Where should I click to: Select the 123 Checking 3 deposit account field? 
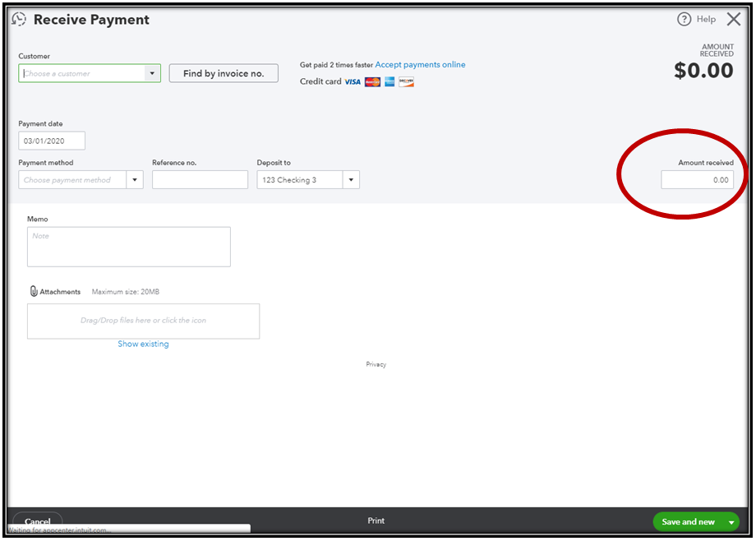300,180
